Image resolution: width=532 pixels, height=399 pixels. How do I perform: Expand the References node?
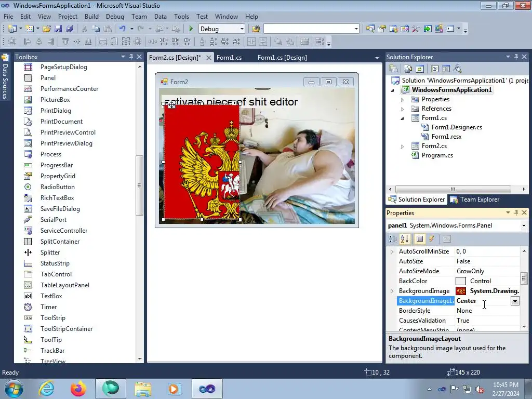coord(403,109)
